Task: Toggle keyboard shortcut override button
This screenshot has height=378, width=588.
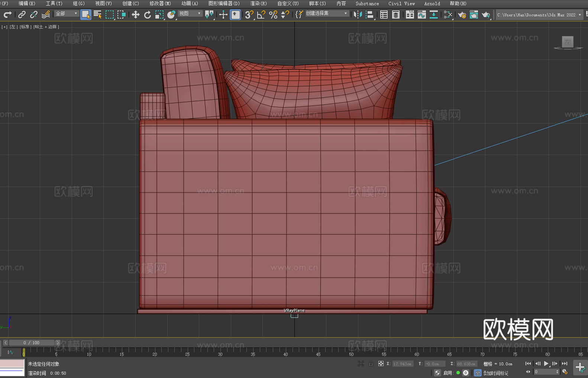Action: coord(235,15)
